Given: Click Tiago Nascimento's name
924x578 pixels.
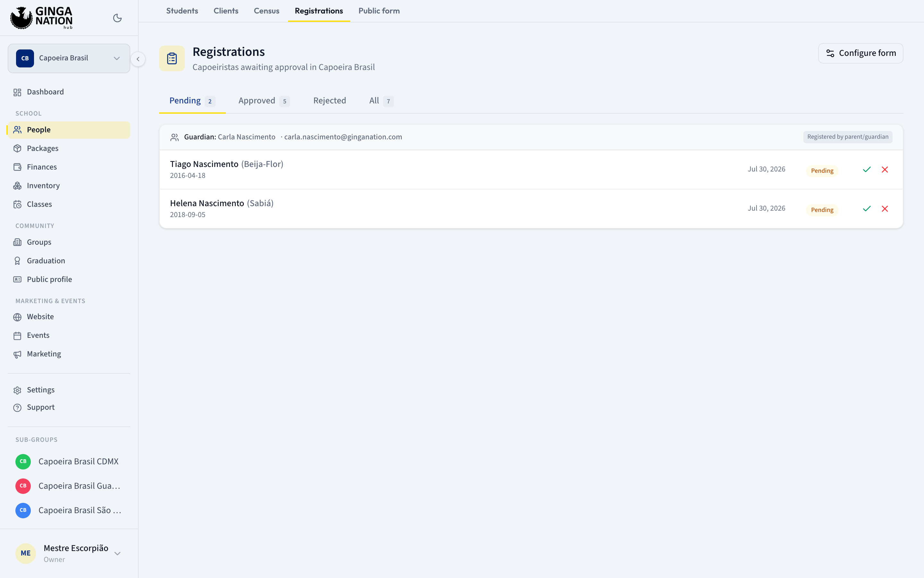Looking at the screenshot, I should point(204,164).
